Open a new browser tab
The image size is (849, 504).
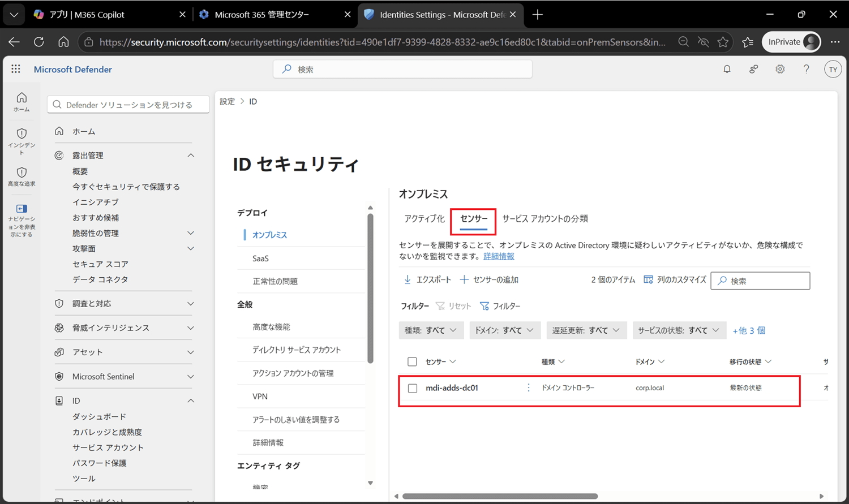538,15
